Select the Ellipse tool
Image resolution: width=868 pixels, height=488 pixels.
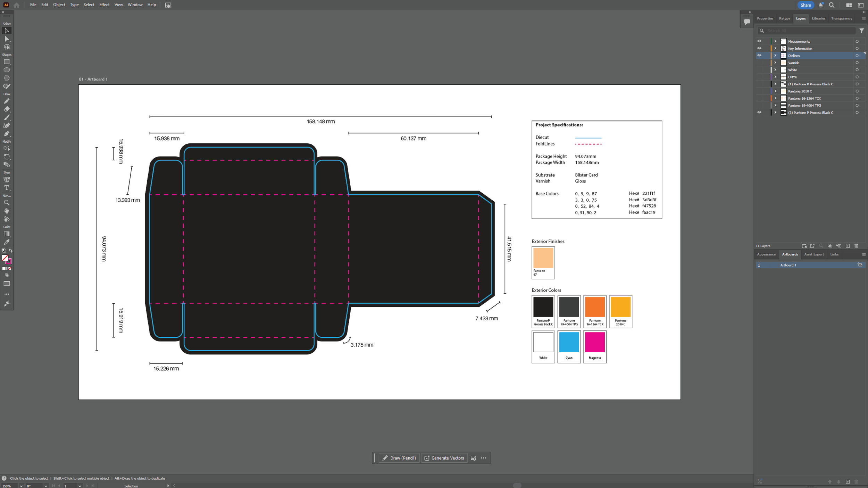click(7, 70)
